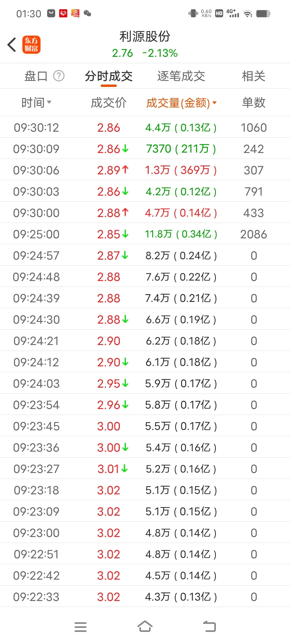Image resolution: width=290 pixels, height=644 pixels.
Task: Select the 逐笔成交 tab
Action: click(x=181, y=76)
